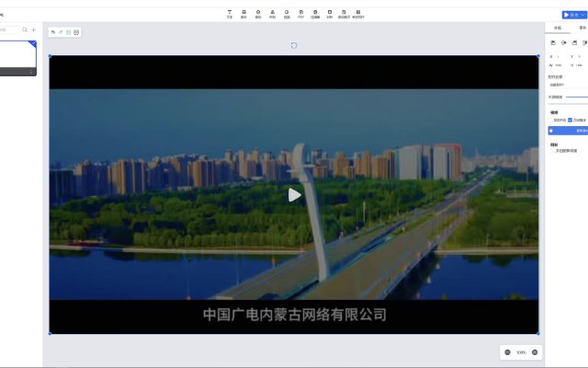Screen dimensions: 588x368
Task: Switch to the first tab of the properties panel
Action: (558, 28)
